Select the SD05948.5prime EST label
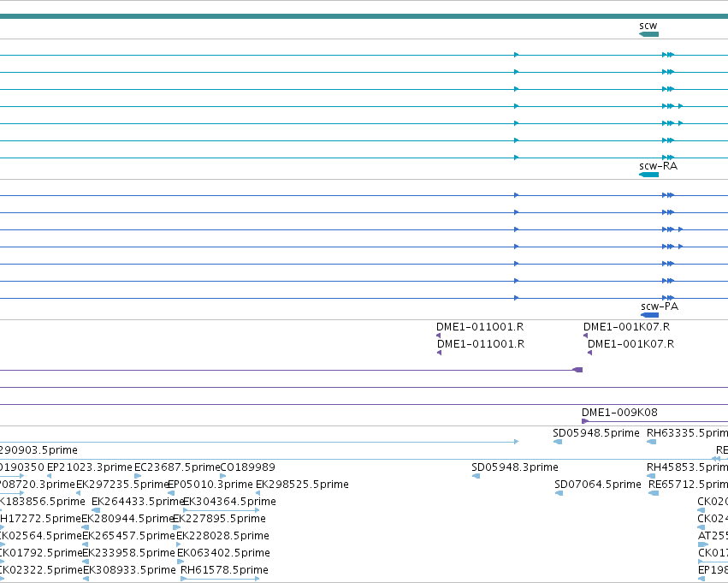The height and width of the screenshot is (583, 728). click(x=596, y=433)
